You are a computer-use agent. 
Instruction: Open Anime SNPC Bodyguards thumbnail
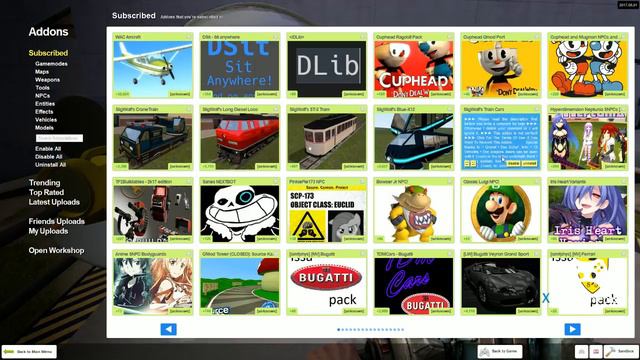153,286
